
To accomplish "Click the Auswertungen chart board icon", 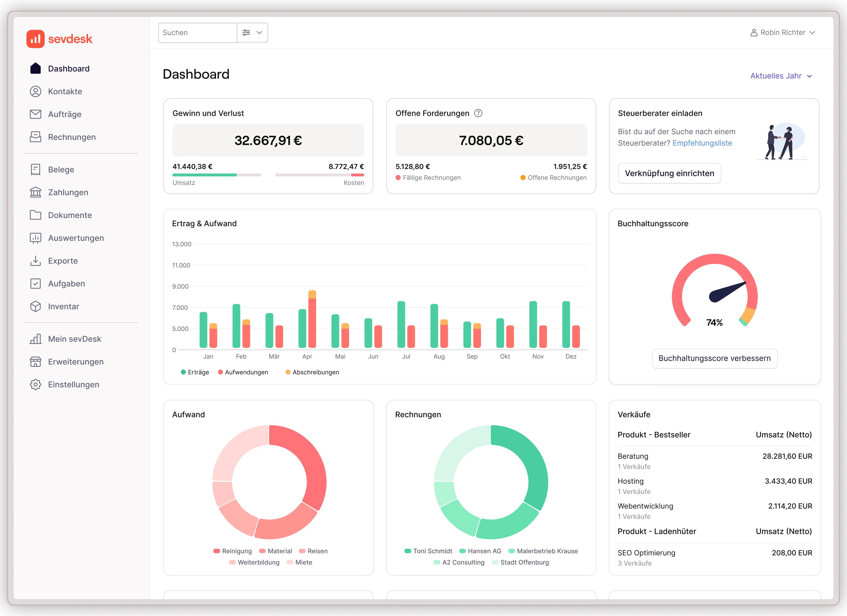I will point(36,238).
